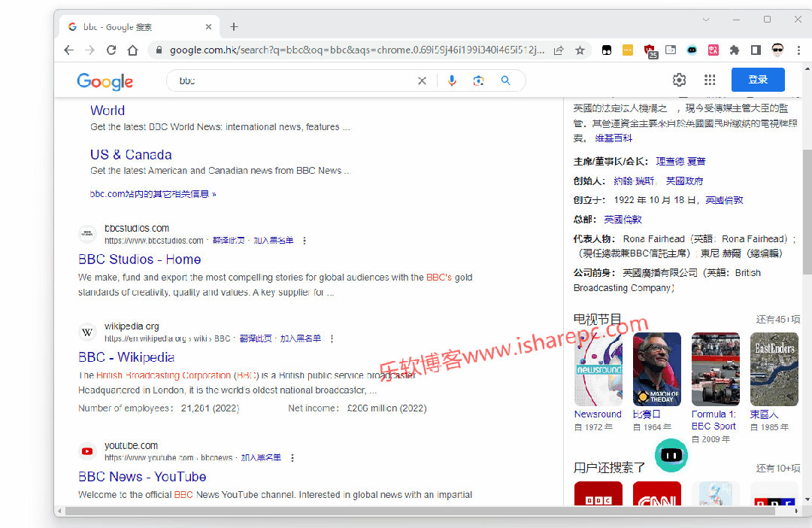Close the bbc Google search tab
Screen dimensions: 812x528
pos(208,27)
